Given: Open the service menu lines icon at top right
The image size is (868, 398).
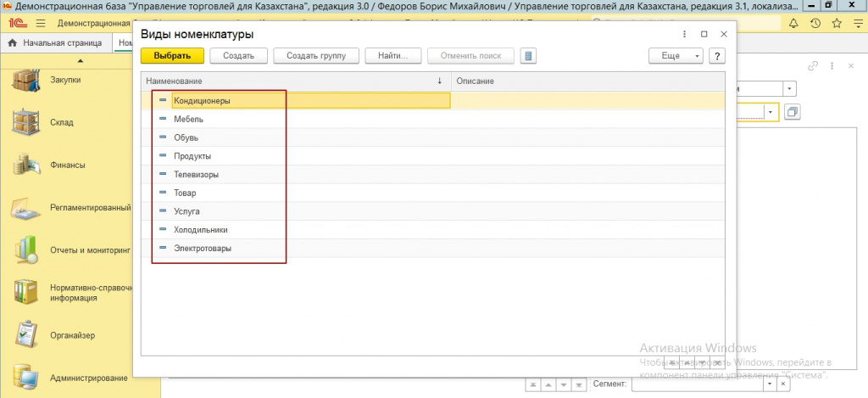Looking at the screenshot, I should 857,23.
